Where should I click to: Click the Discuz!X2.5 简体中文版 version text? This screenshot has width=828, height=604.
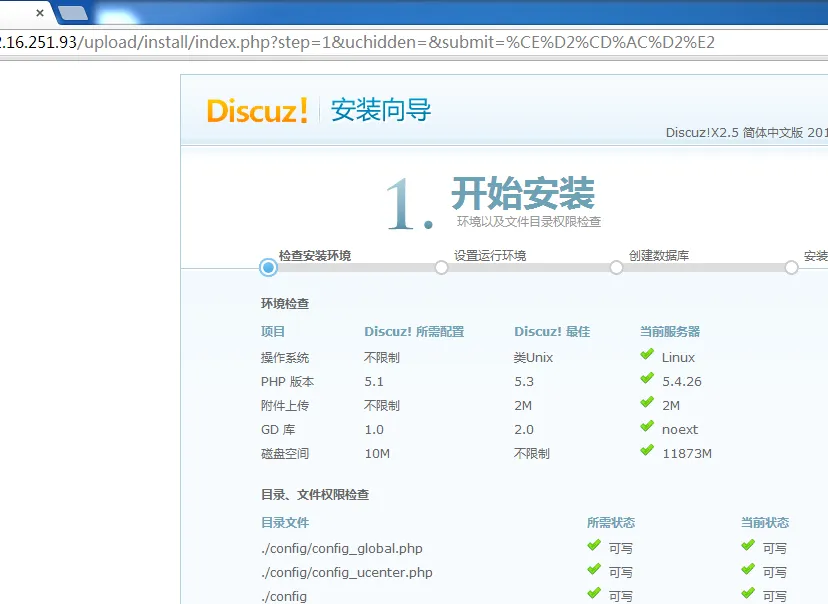coord(747,133)
